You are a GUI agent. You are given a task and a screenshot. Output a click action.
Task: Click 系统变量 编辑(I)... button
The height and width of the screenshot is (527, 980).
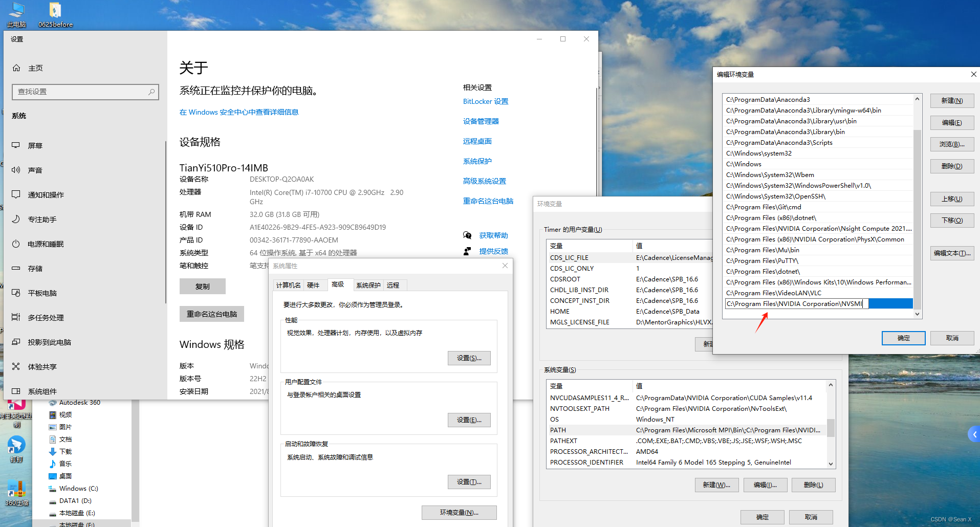click(x=765, y=485)
